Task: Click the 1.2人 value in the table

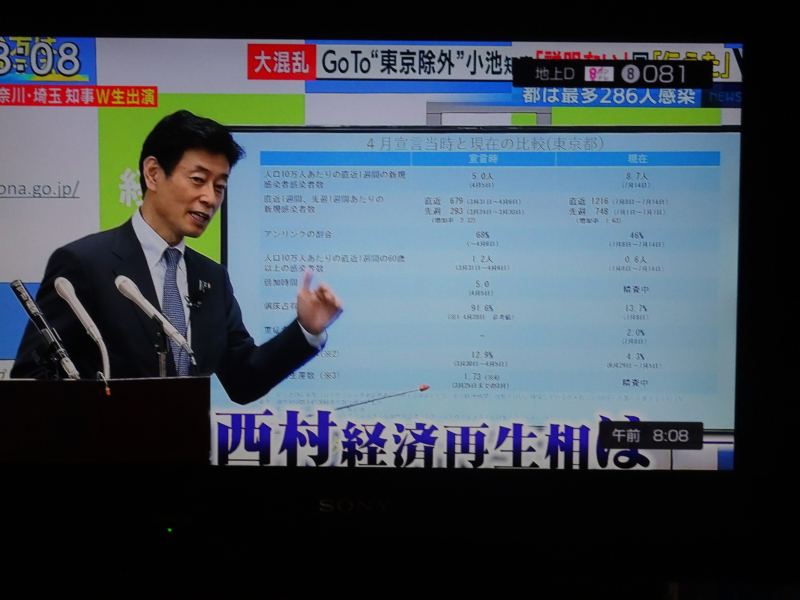Action: coord(482,259)
